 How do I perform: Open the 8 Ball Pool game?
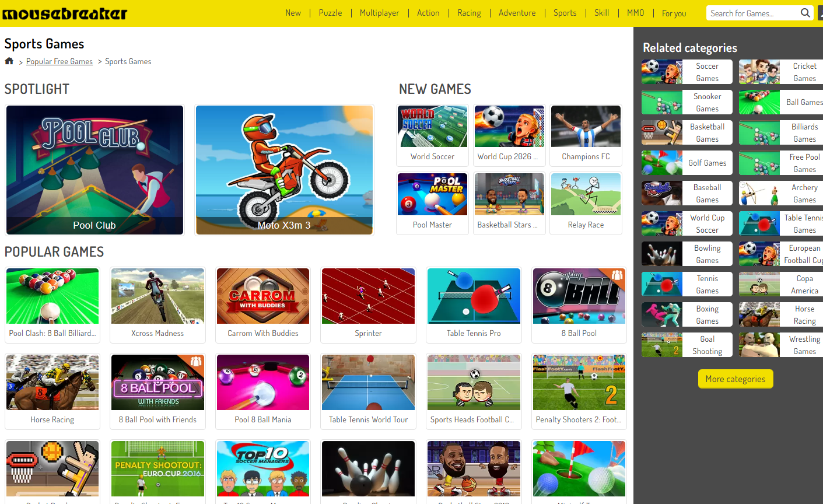point(579,305)
